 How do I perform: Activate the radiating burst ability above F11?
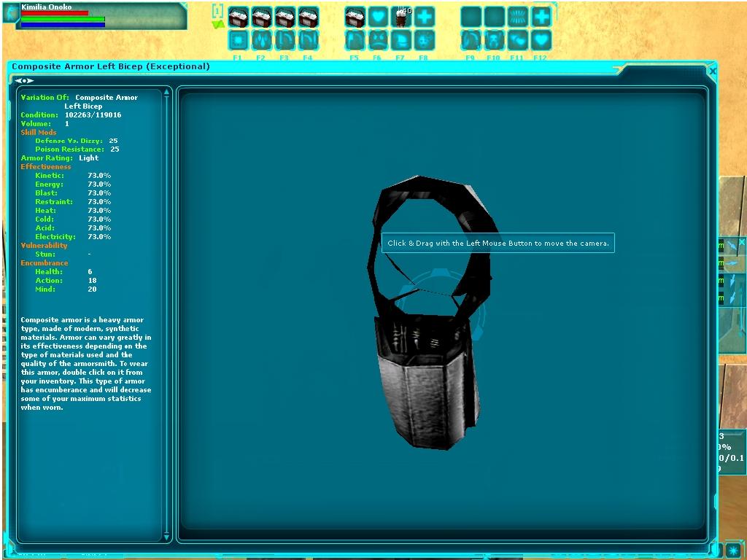click(x=518, y=17)
